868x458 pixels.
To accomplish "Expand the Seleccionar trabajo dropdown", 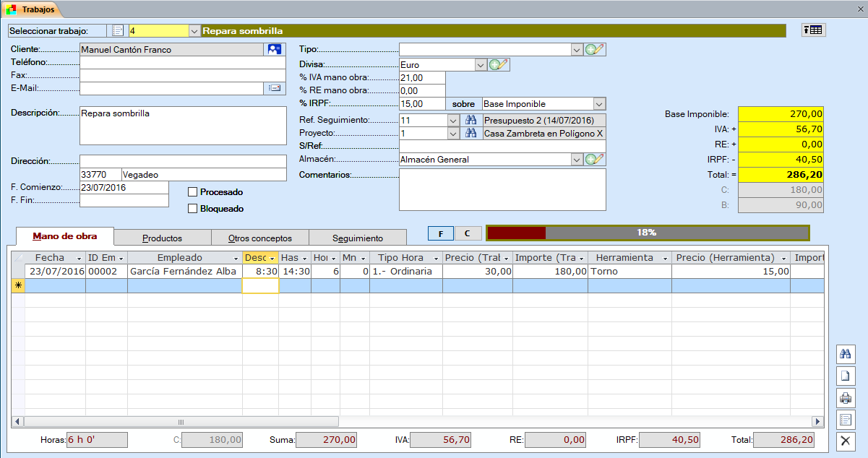I will click(x=194, y=31).
